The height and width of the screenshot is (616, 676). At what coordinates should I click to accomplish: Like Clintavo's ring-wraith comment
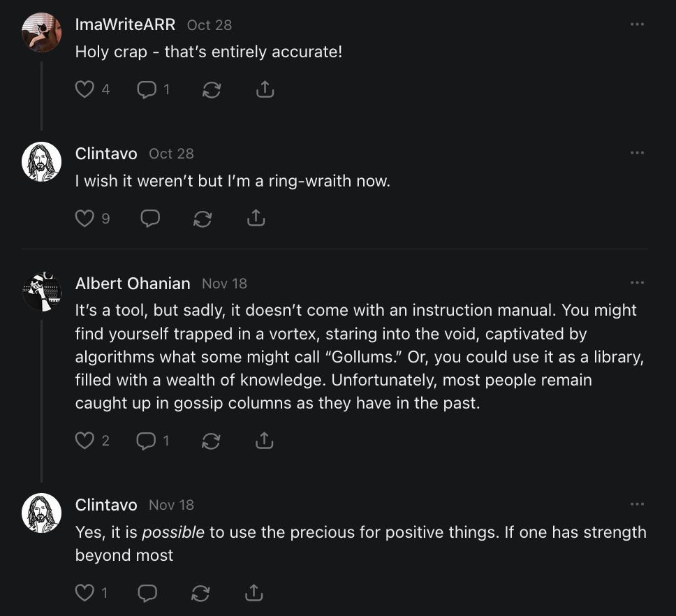84,219
